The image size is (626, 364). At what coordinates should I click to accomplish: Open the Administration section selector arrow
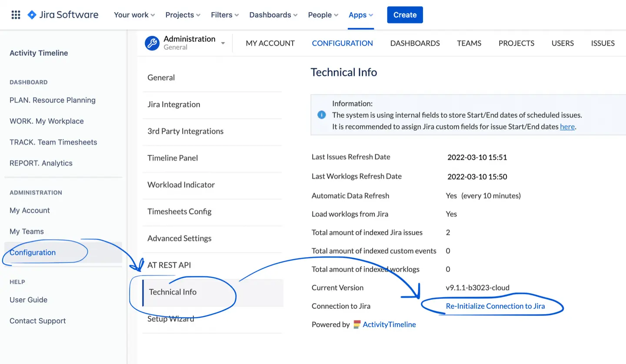click(x=223, y=43)
